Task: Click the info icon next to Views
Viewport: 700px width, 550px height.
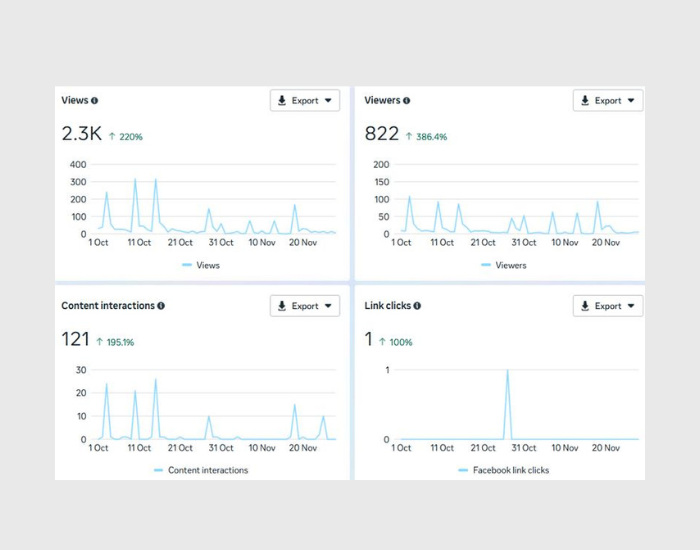Action: pos(95,101)
